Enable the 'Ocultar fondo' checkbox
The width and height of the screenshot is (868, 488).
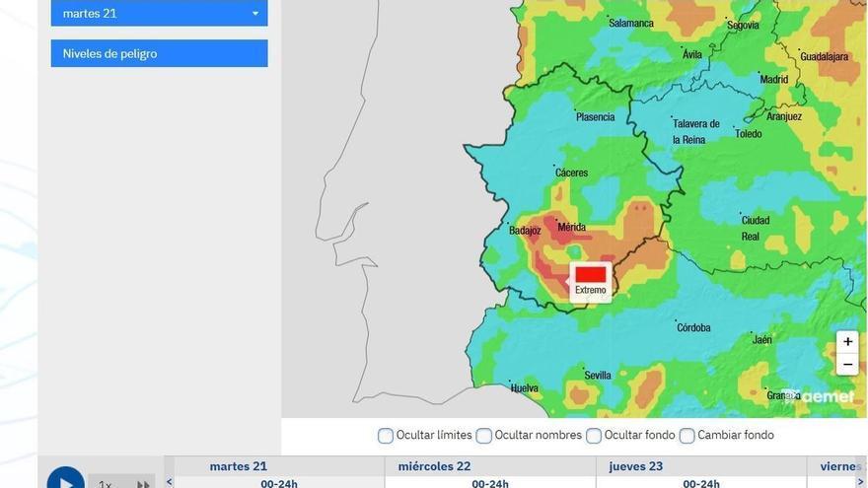(x=594, y=436)
